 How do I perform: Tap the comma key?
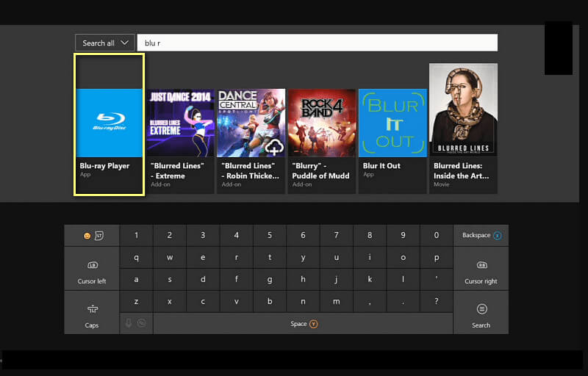coord(370,302)
